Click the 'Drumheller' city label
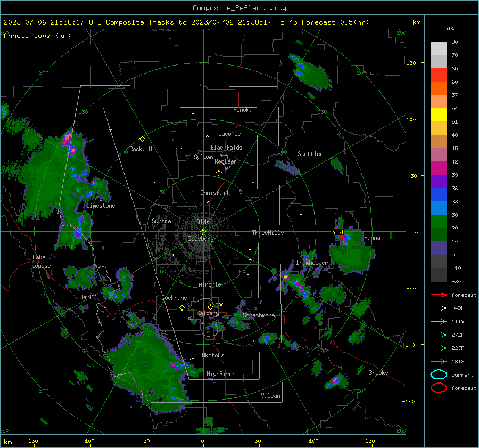479x448 pixels. tap(312, 263)
